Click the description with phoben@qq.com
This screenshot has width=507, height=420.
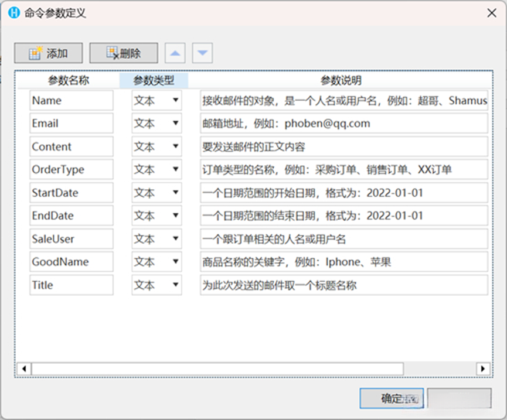(x=344, y=123)
